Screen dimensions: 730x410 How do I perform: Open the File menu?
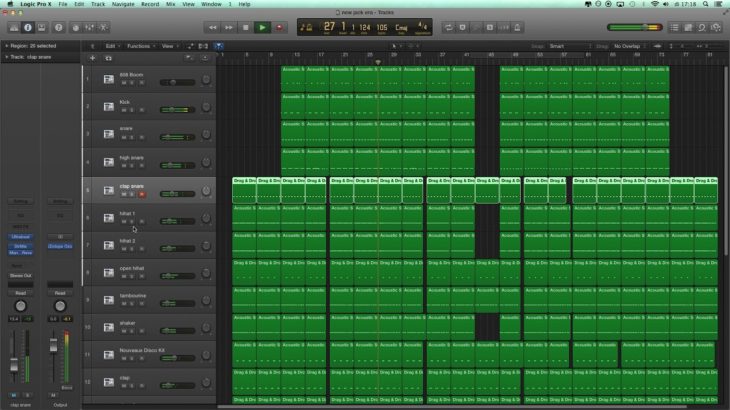pos(62,4)
